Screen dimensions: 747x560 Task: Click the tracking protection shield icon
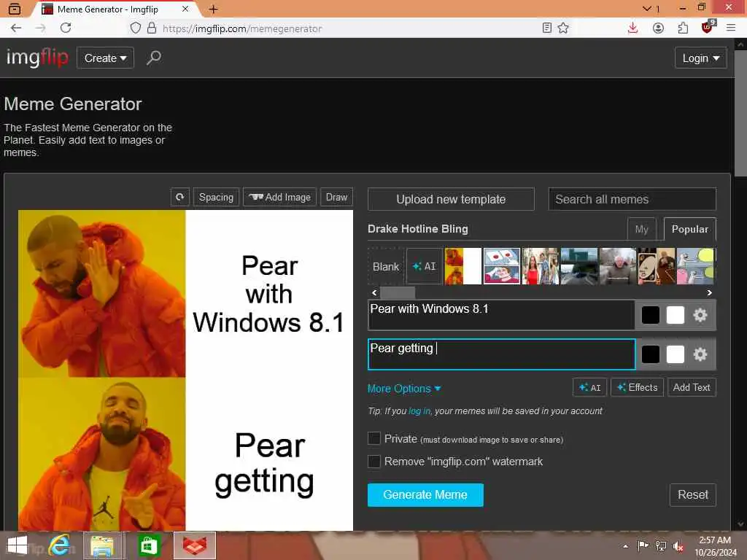tap(135, 28)
